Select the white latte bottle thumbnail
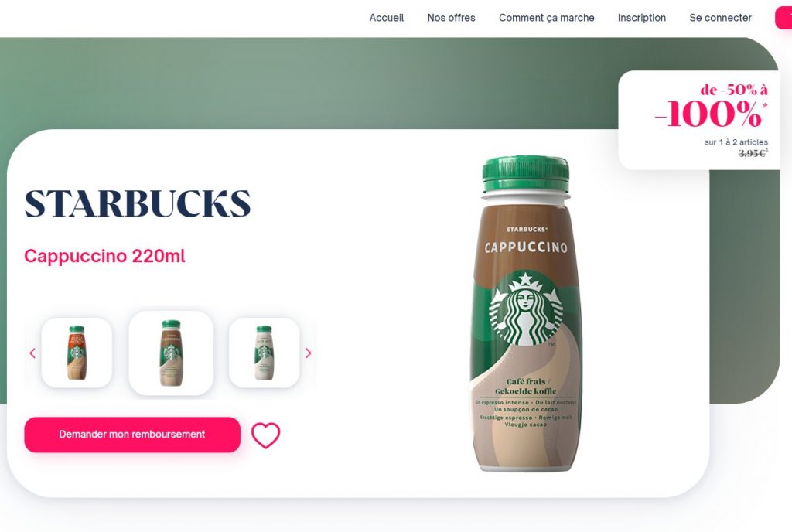The height and width of the screenshot is (532, 792). pos(265,353)
